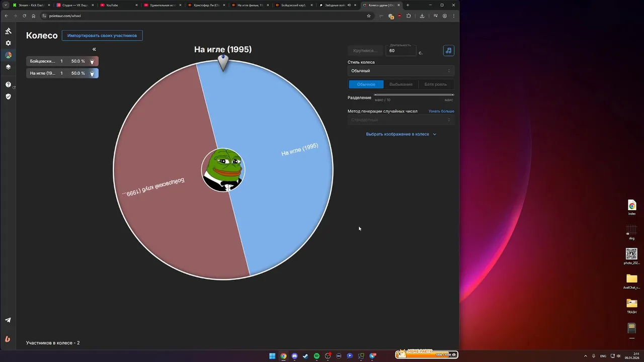Switch to Бойцовский клуб browser tab
This screenshot has width=644, height=362.
[293, 5]
